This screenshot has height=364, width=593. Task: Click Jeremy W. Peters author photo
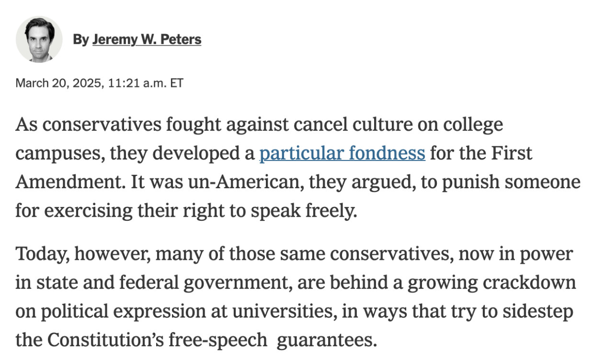coord(39,40)
